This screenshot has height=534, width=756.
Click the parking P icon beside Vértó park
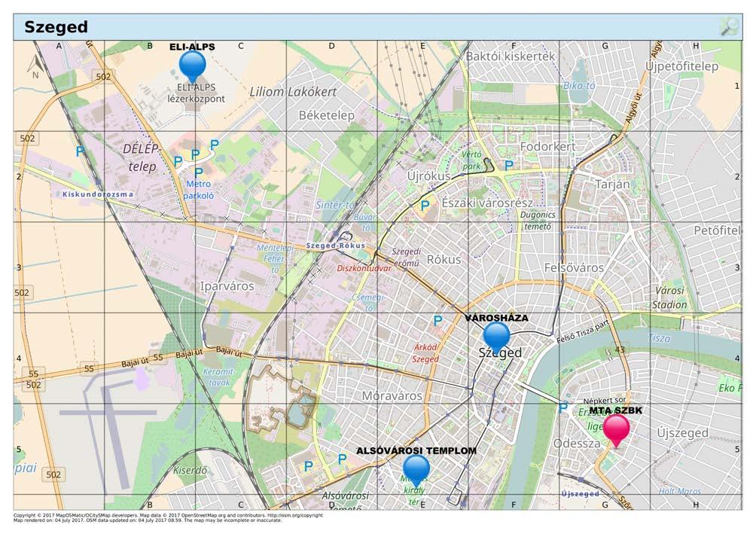coord(509,165)
